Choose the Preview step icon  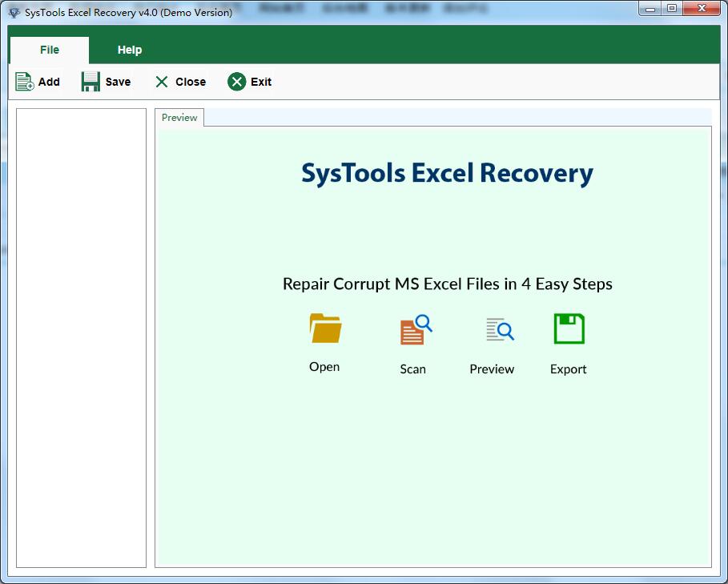pyautogui.click(x=499, y=329)
